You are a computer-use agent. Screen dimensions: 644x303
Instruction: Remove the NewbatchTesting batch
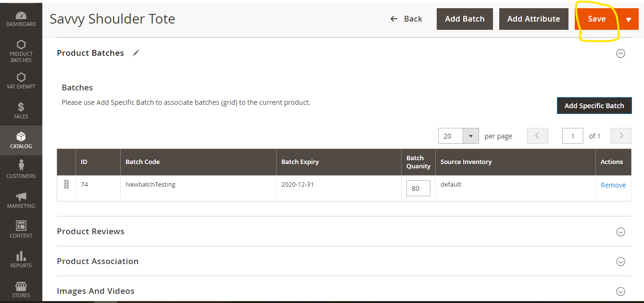613,185
